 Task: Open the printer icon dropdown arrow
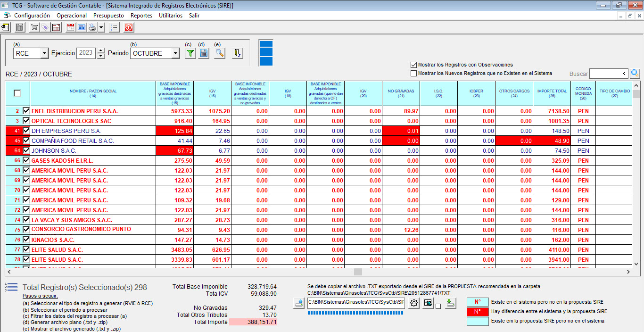point(100,27)
